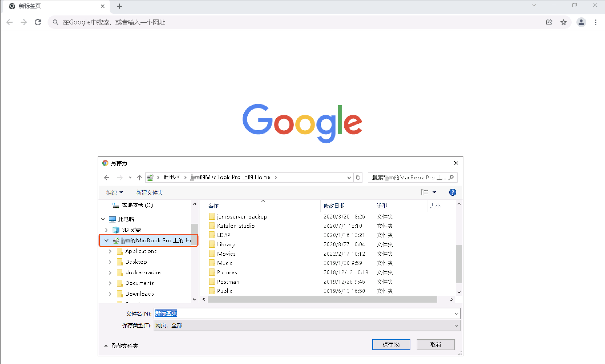Open new tab with plus button
The height and width of the screenshot is (364, 605).
[119, 6]
